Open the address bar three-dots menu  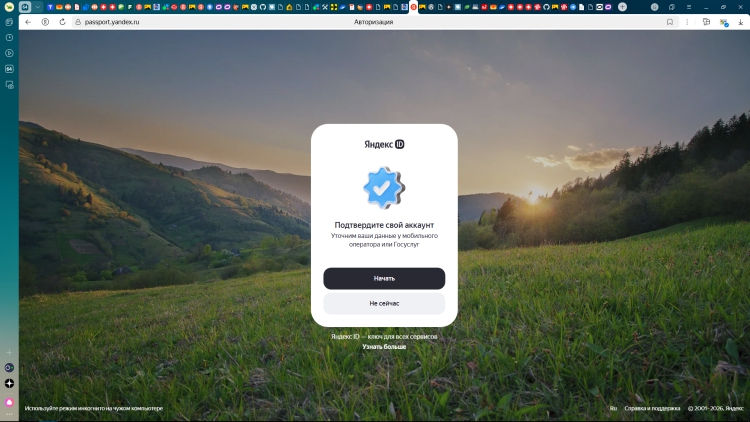[687, 22]
